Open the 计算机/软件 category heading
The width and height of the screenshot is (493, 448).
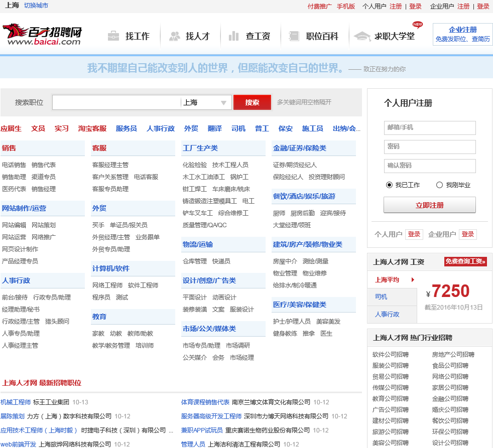110,268
